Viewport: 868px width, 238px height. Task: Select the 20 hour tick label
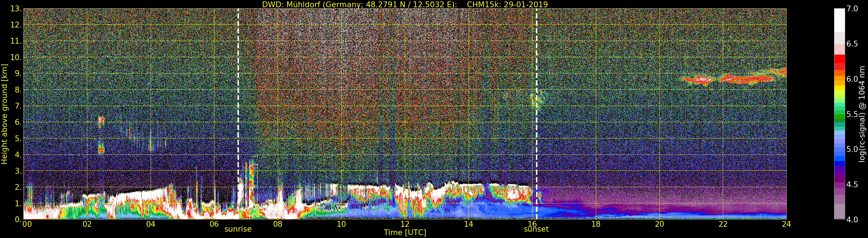coord(659,224)
